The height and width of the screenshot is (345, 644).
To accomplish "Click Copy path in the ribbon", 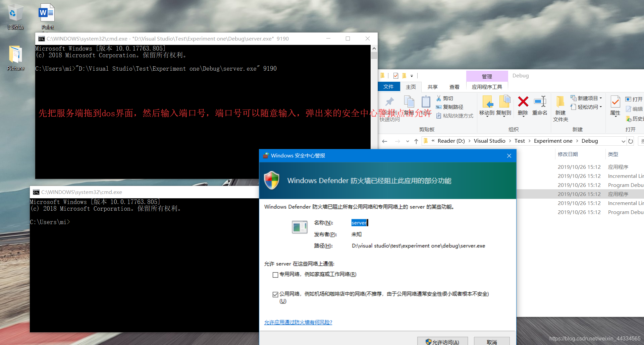I will 449,107.
